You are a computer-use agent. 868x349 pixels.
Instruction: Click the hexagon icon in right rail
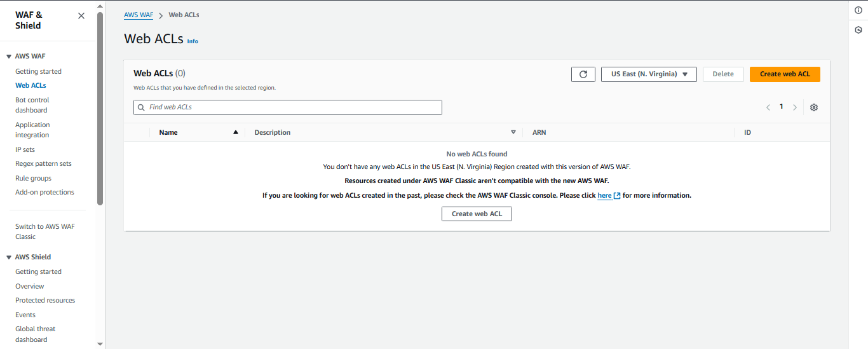[x=858, y=30]
